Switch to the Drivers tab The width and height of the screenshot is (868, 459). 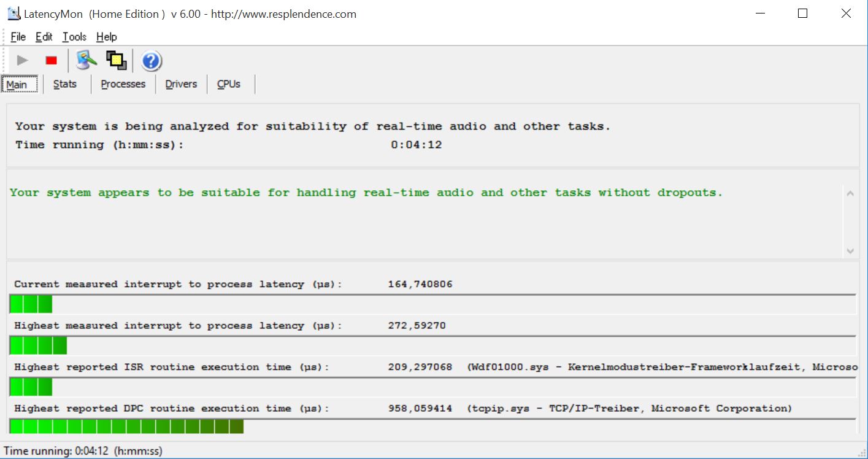click(x=181, y=84)
